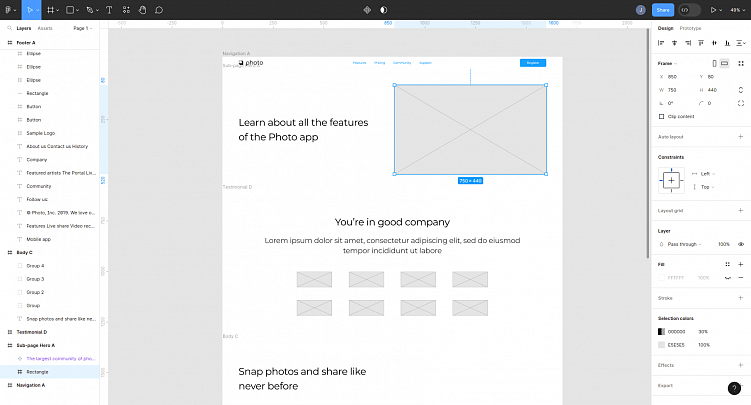This screenshot has width=751, height=405.
Task: Click the Share button
Action: pos(663,10)
